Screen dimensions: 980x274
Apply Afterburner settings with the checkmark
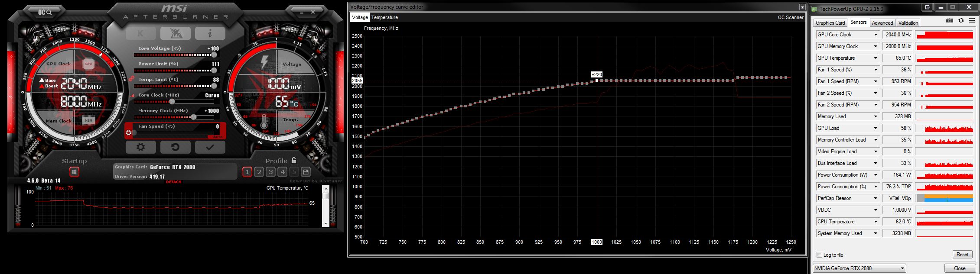[x=210, y=147]
